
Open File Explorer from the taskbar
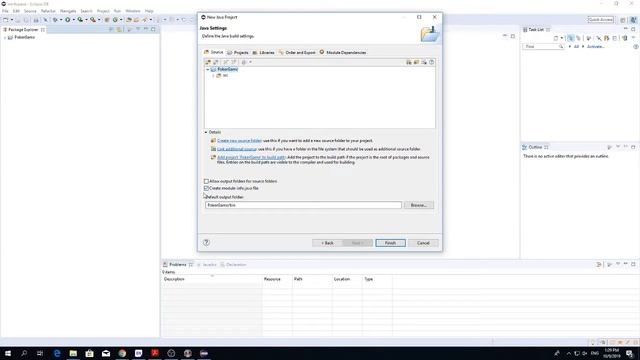point(73,353)
